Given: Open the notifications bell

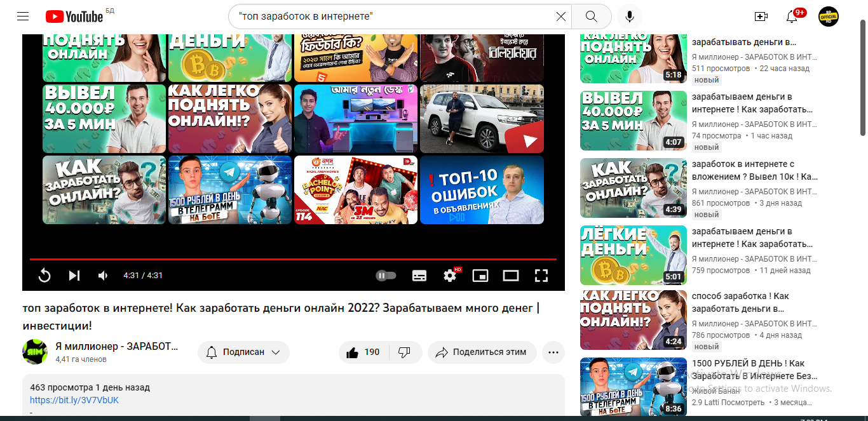Looking at the screenshot, I should (x=792, y=17).
